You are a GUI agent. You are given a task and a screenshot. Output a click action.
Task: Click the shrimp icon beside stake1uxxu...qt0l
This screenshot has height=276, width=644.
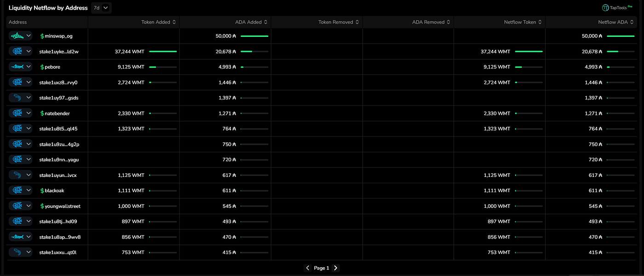[x=17, y=252]
